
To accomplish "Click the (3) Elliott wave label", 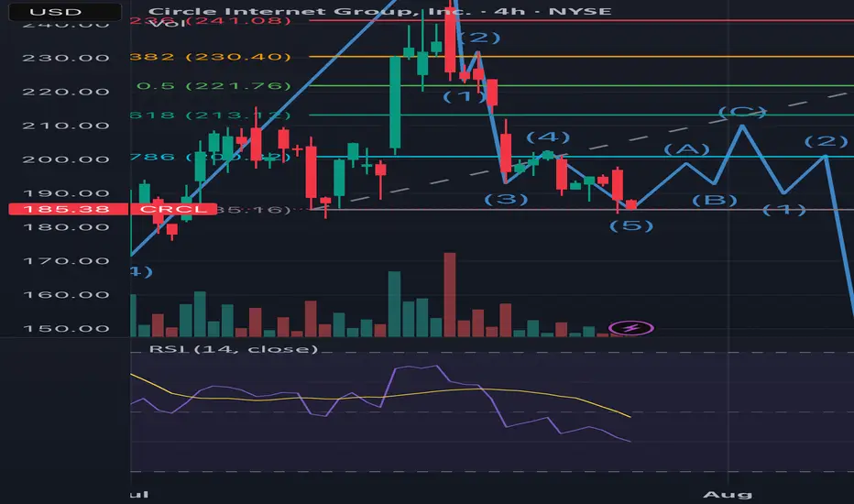I will pos(506,199).
